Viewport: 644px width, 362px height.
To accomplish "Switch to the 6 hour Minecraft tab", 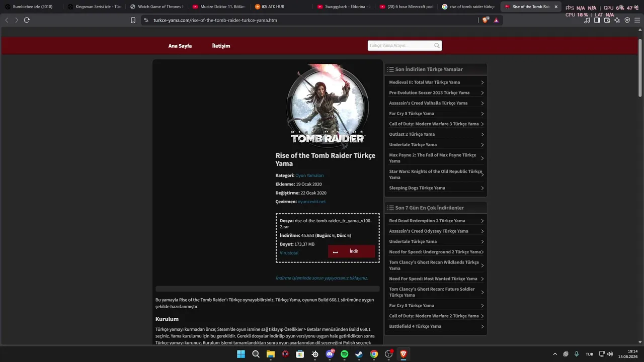I will pyautogui.click(x=407, y=7).
